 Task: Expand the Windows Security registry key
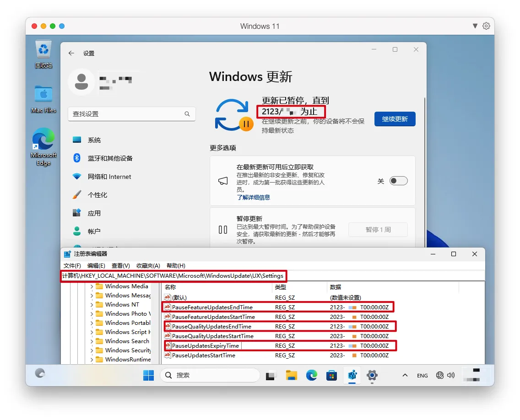92,350
